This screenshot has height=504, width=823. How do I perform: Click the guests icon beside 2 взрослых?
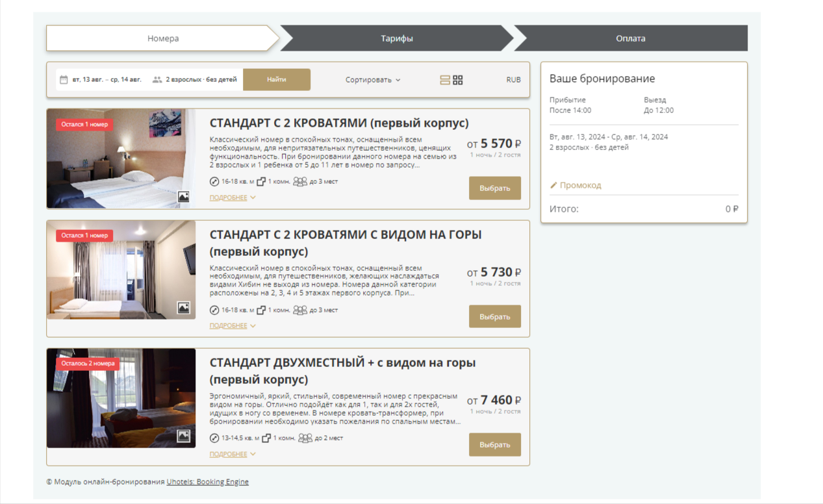tap(157, 80)
